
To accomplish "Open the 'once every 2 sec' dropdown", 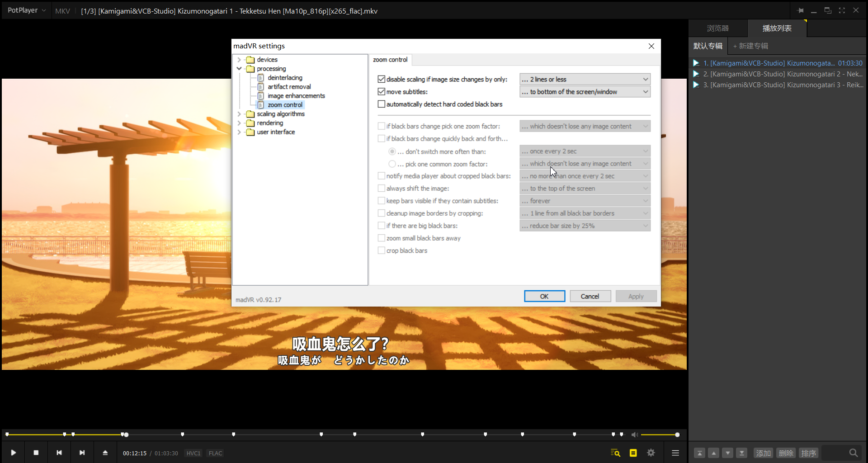I will 585,151.
